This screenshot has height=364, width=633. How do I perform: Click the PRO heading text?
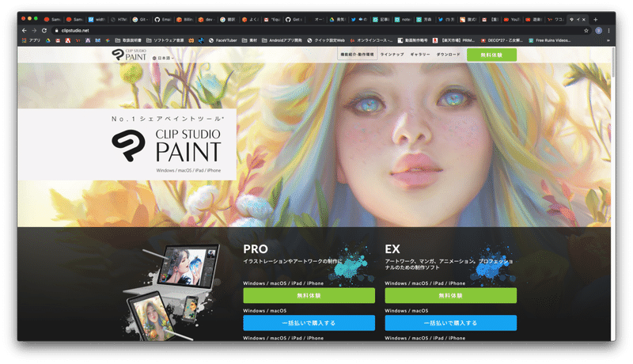click(x=256, y=249)
